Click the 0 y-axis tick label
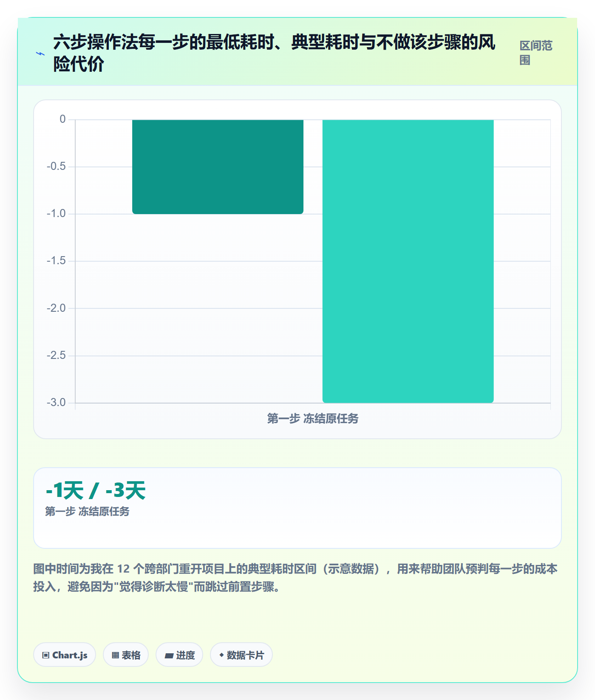Image resolution: width=595 pixels, height=700 pixels. [x=63, y=119]
